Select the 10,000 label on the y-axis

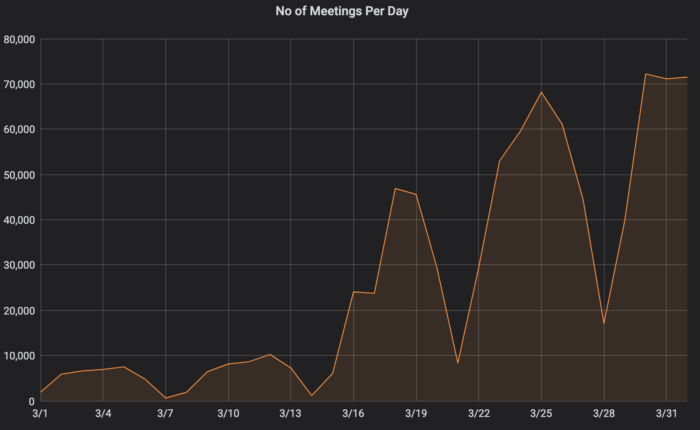click(x=19, y=356)
